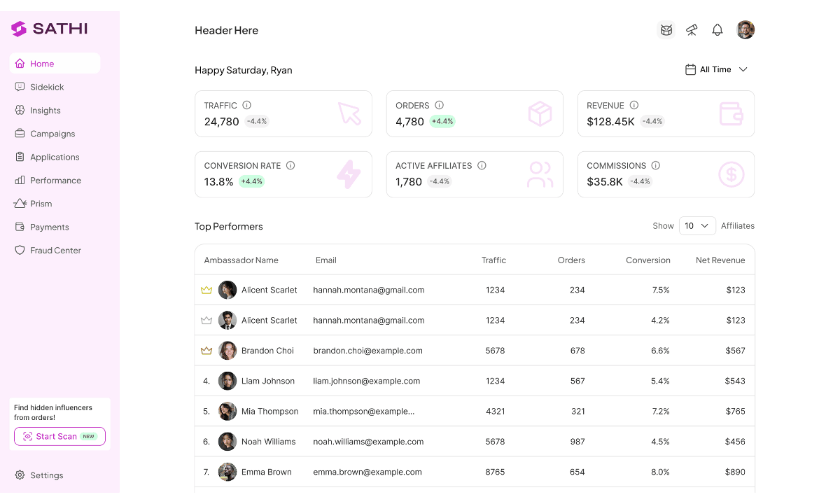Click Mia Thompson's name in the table
Screen dimensions: 840x504
tap(269, 412)
